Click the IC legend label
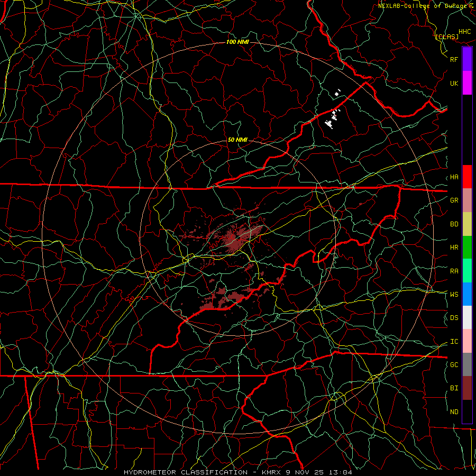 click(454, 342)
